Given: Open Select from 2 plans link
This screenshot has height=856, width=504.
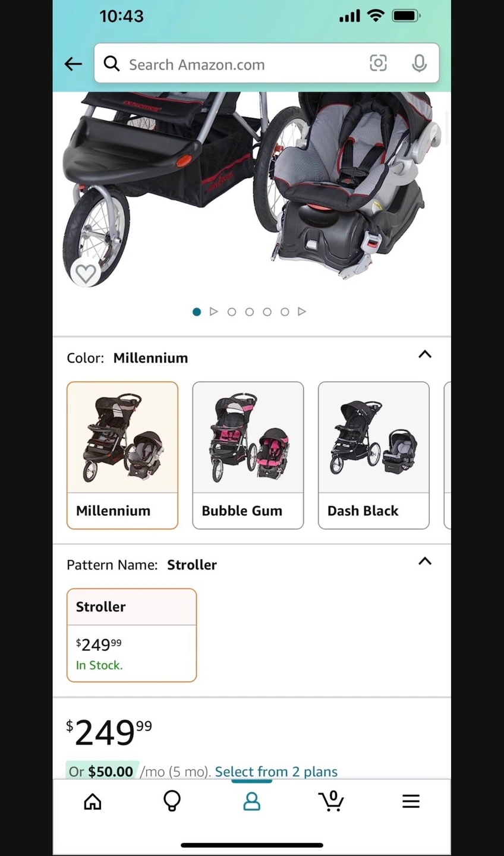Looking at the screenshot, I should coord(276,772).
